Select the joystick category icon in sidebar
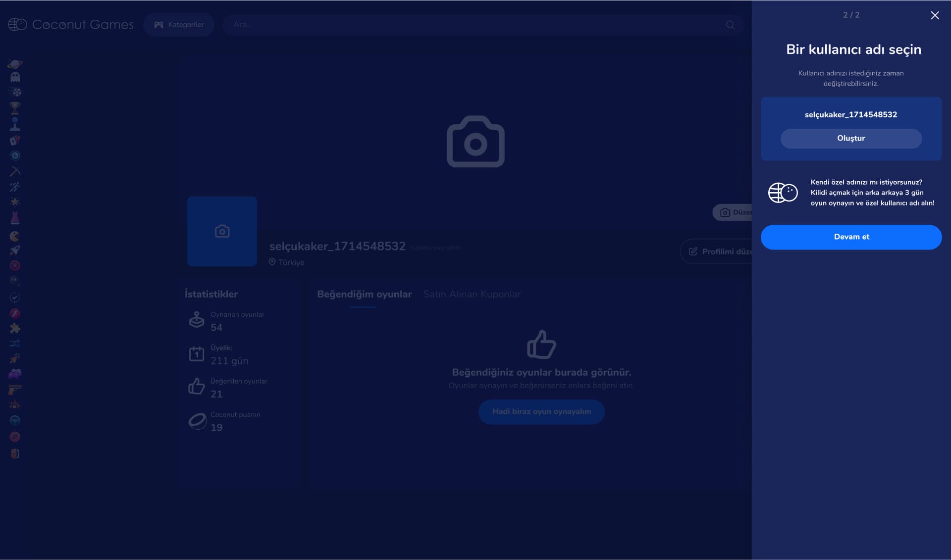951x560 pixels. (15, 124)
